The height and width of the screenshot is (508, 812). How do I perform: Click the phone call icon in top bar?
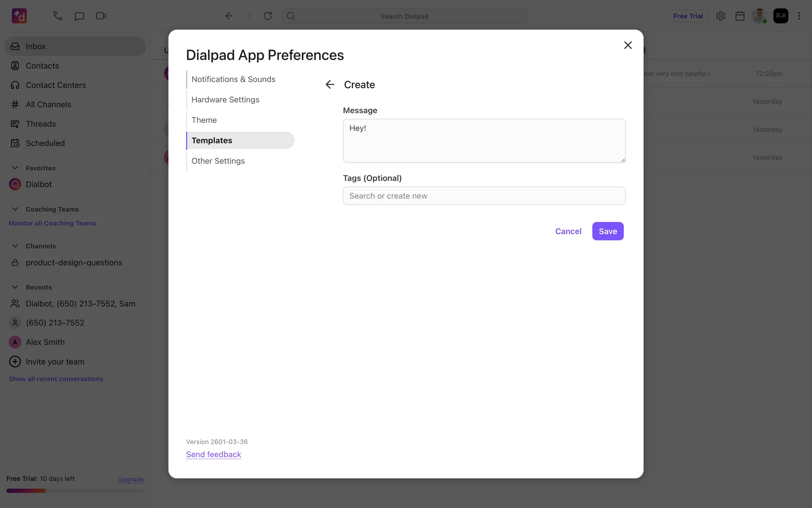(x=58, y=16)
